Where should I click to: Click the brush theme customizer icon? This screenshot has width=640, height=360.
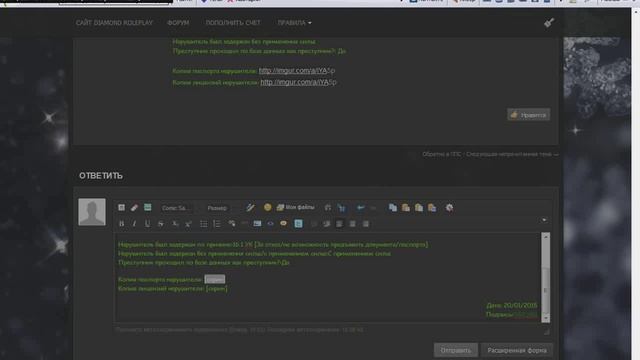point(549,22)
